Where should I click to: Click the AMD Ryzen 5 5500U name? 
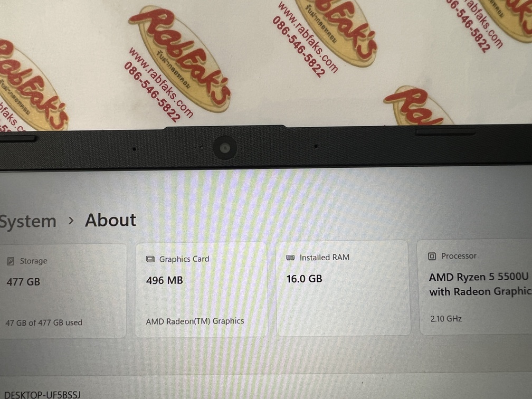(x=479, y=277)
